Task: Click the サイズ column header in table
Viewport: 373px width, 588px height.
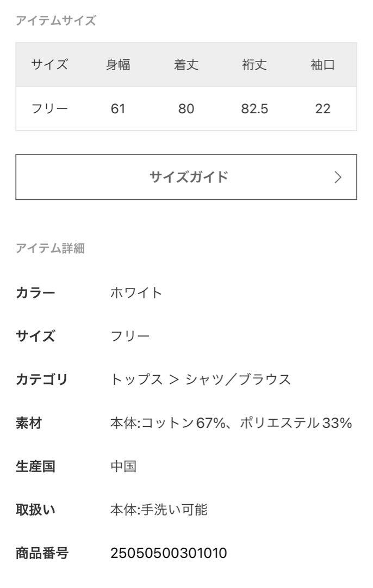Action: (49, 65)
